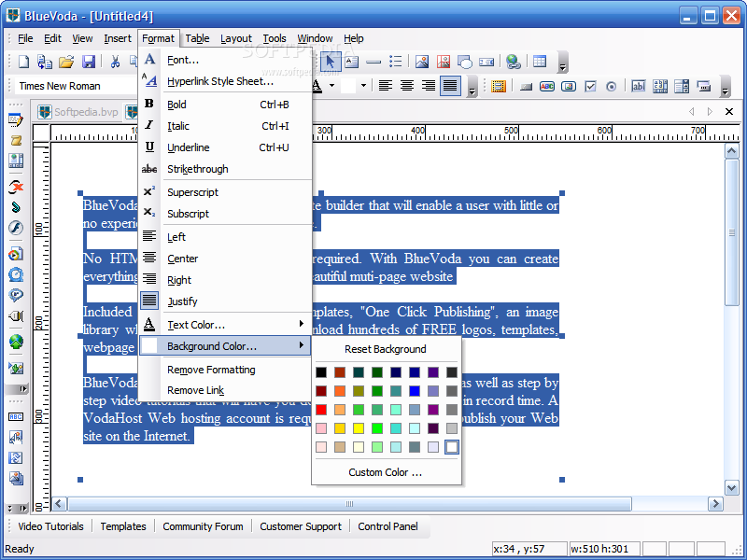Screen dimensions: 747x560
Task: Toggle Justify alignment in Format menu
Action: pos(182,301)
